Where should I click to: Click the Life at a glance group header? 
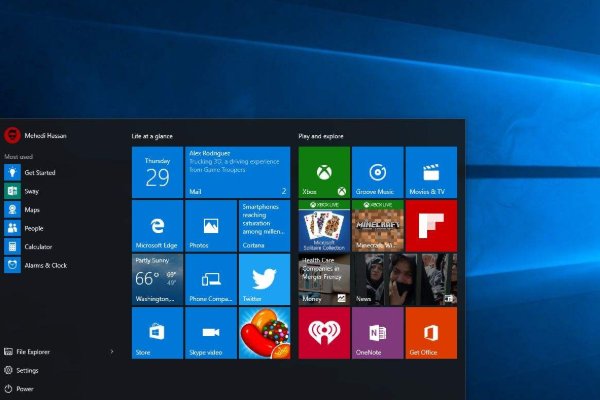tap(152, 136)
